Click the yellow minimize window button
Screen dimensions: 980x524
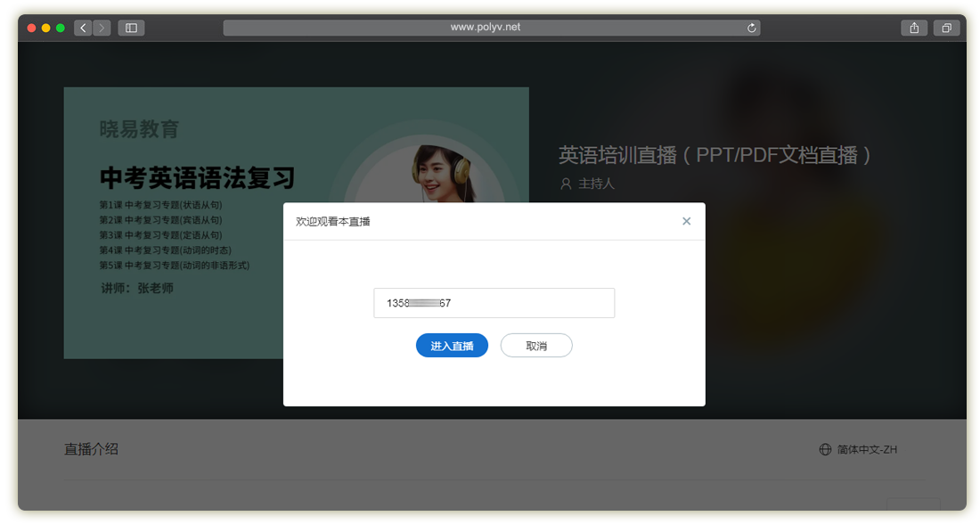click(46, 28)
